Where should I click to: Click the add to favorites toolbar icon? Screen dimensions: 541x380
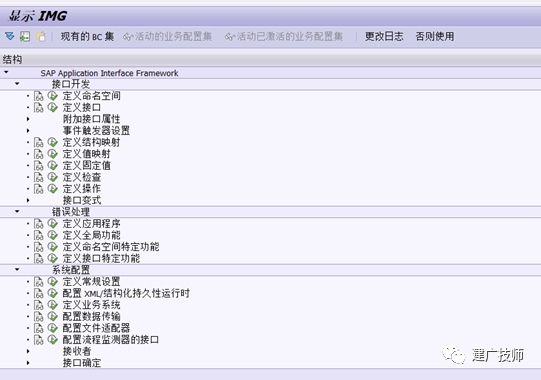tap(25, 36)
